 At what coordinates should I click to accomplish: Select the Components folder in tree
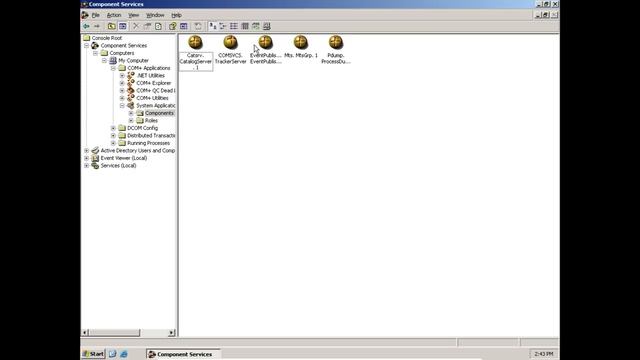click(159, 113)
